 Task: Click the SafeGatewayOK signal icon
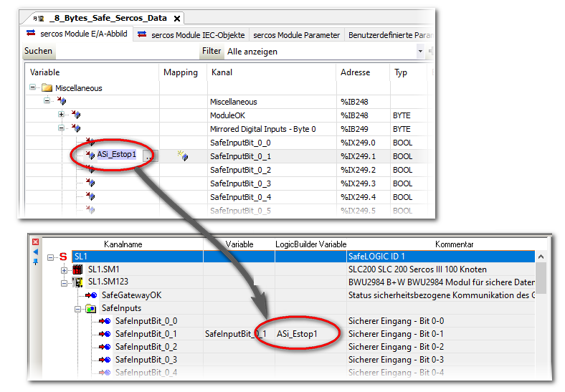(x=91, y=295)
